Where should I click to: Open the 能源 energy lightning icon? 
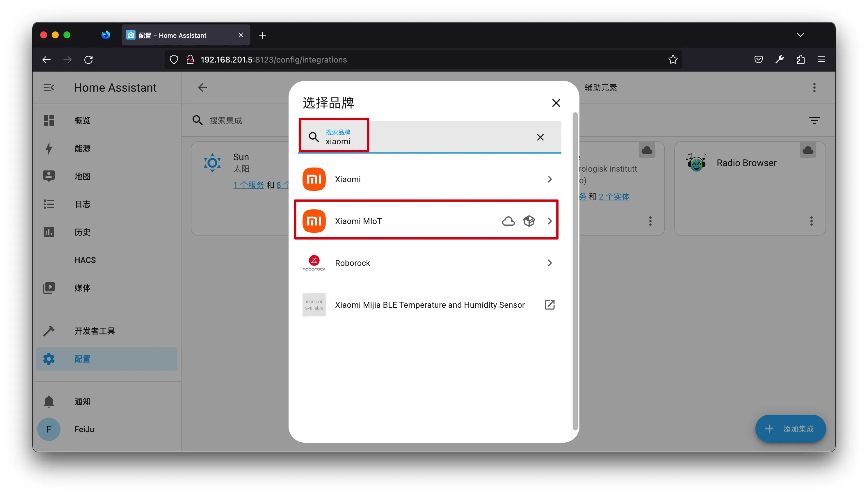pyautogui.click(x=49, y=148)
